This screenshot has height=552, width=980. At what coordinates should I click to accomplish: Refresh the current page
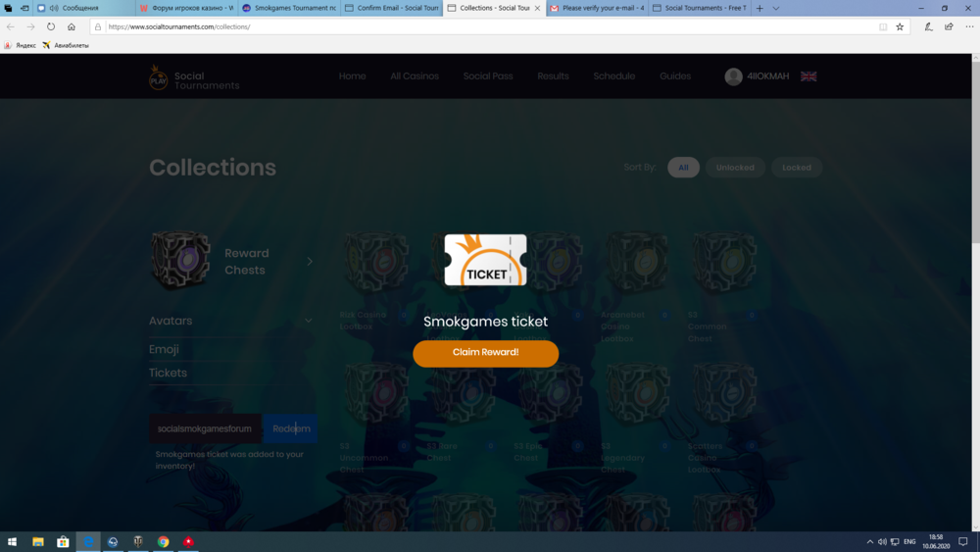tap(51, 26)
